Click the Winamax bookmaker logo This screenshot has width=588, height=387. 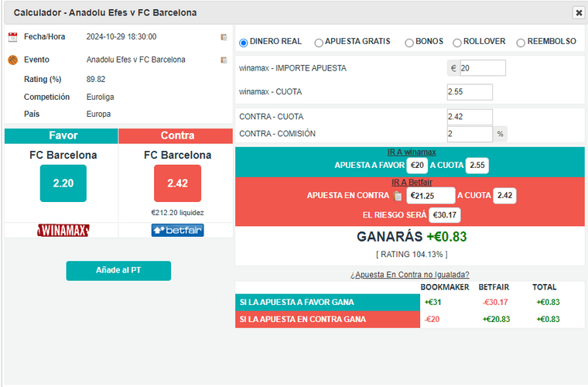63,231
